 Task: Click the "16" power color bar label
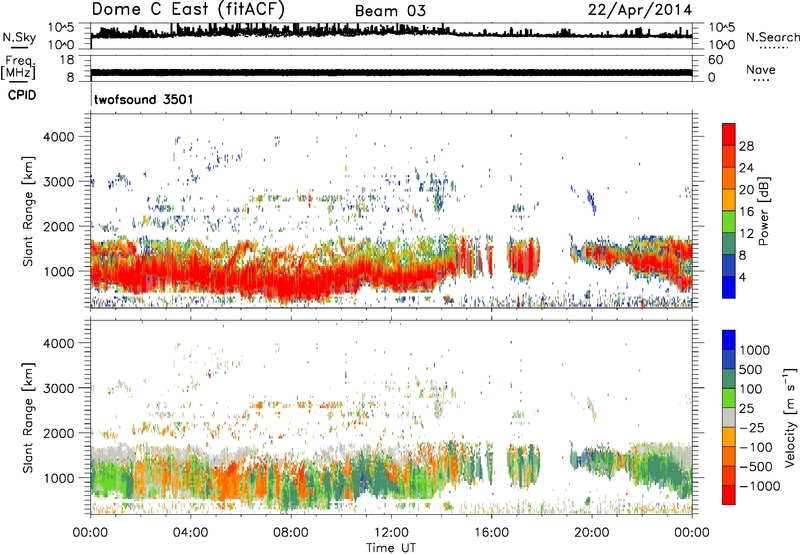click(x=746, y=212)
